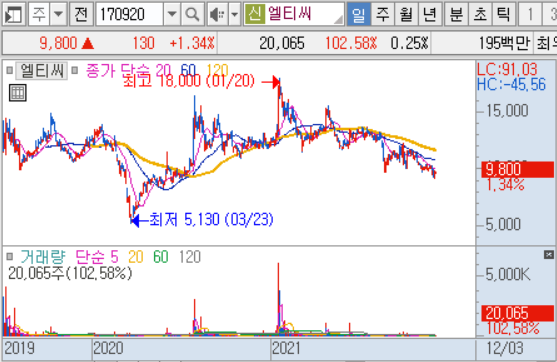Click the change rate +1.34% text
The width and height of the screenshot is (557, 362).
click(x=192, y=43)
